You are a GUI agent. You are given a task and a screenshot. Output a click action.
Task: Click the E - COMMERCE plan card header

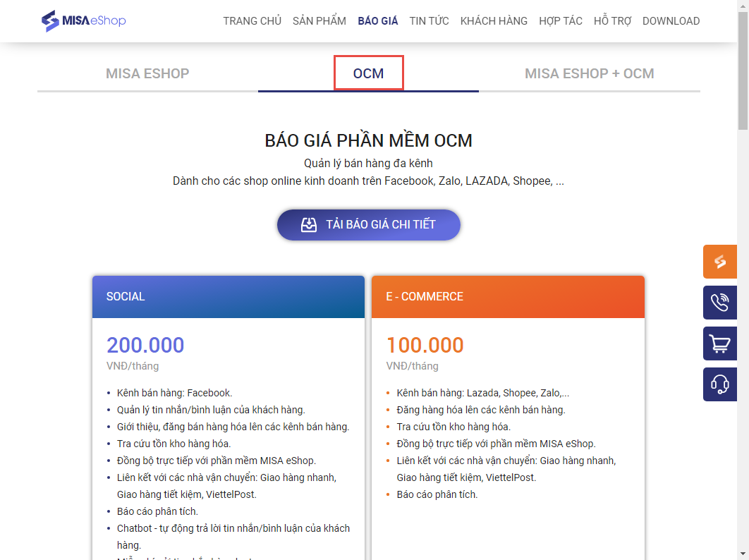click(509, 297)
